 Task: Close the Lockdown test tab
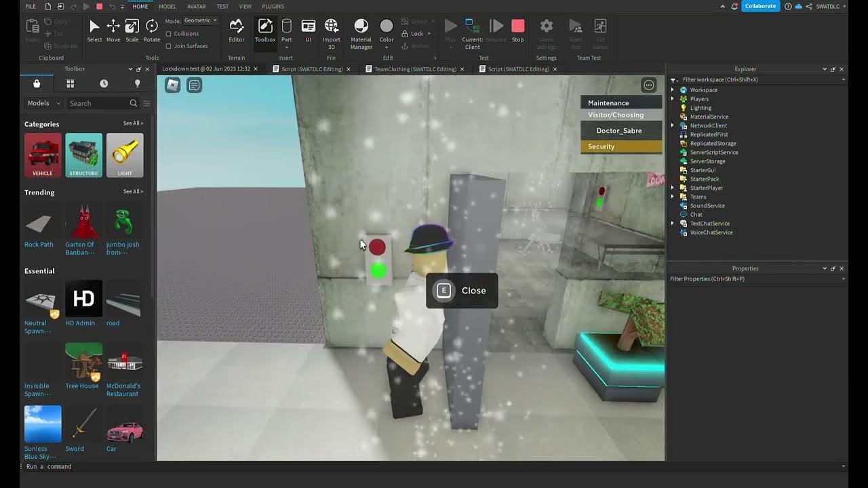click(x=256, y=69)
